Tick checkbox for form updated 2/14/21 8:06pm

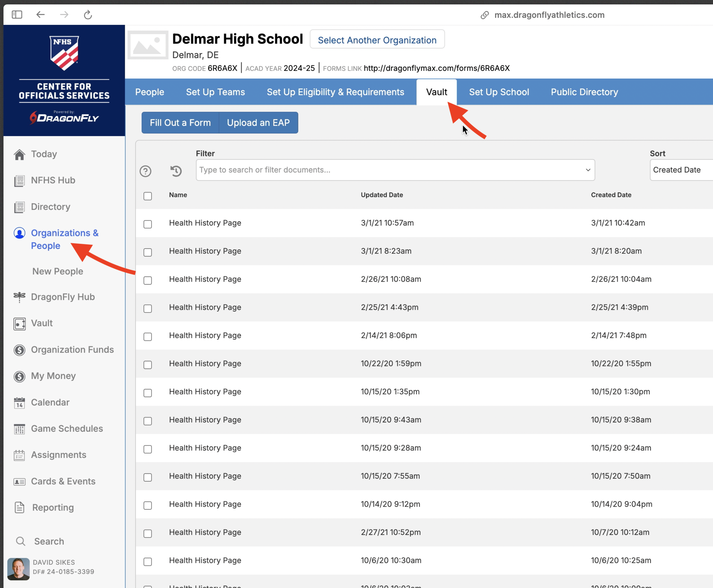tap(148, 337)
